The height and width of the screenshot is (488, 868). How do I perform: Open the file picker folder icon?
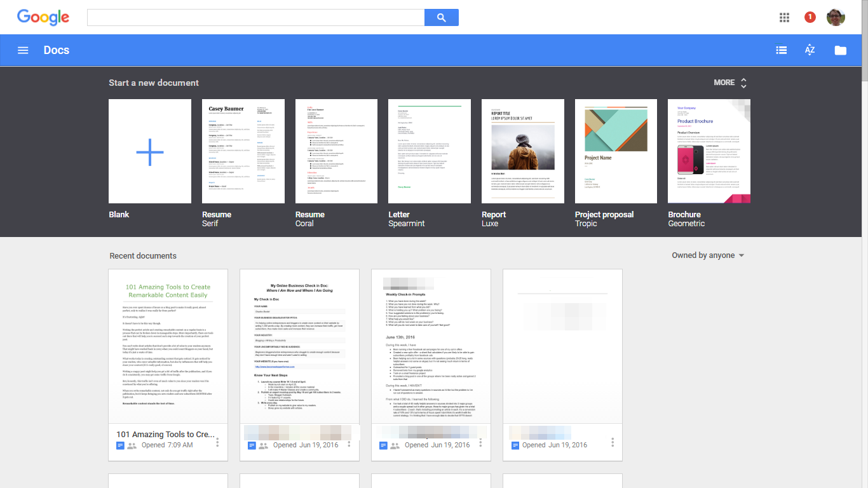coord(841,50)
